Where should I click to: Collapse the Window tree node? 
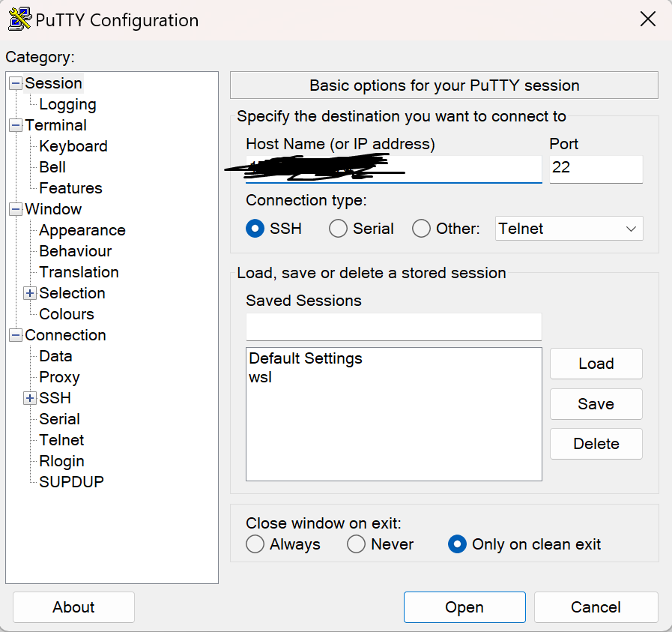[16, 209]
